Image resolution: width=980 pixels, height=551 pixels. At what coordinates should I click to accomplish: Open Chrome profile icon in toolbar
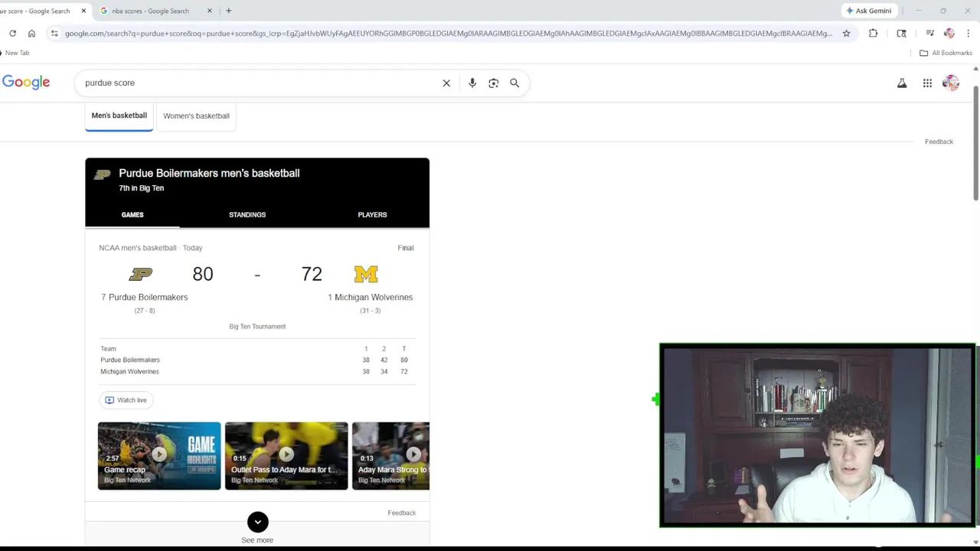pyautogui.click(x=949, y=33)
